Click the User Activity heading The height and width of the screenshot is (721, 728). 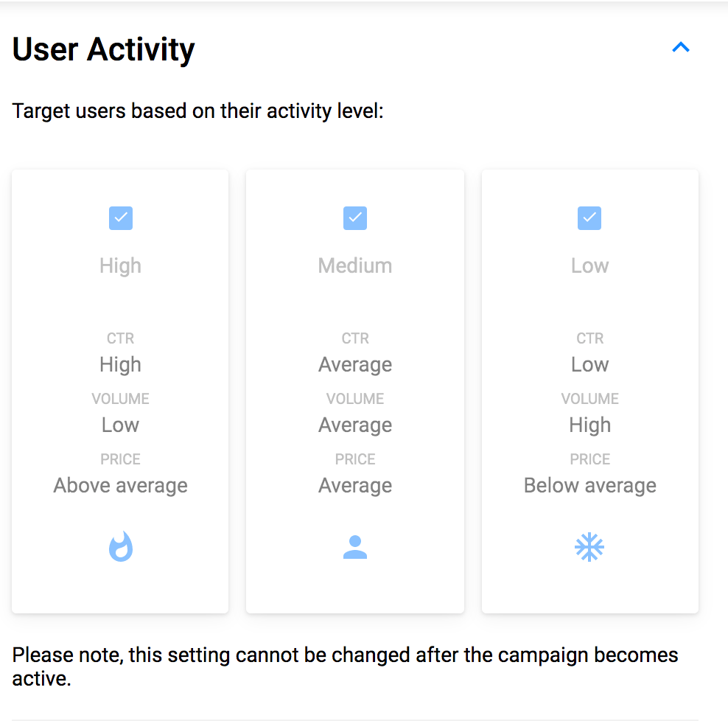[102, 49]
